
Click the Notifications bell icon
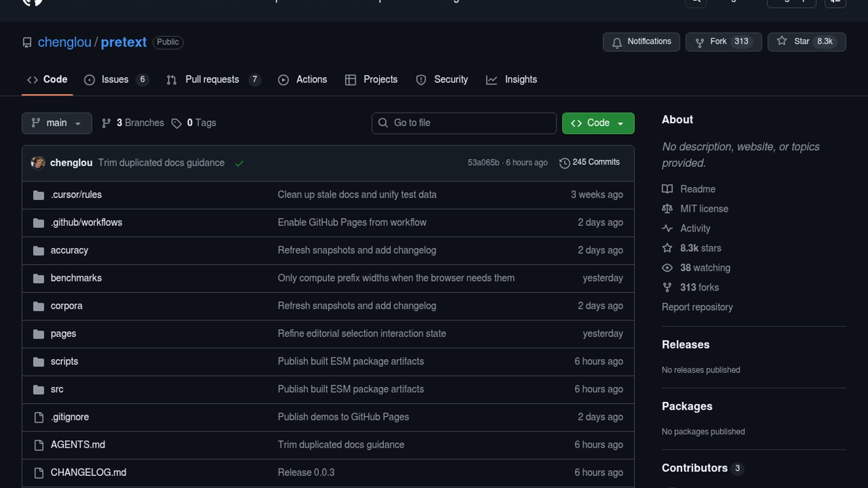pos(617,42)
